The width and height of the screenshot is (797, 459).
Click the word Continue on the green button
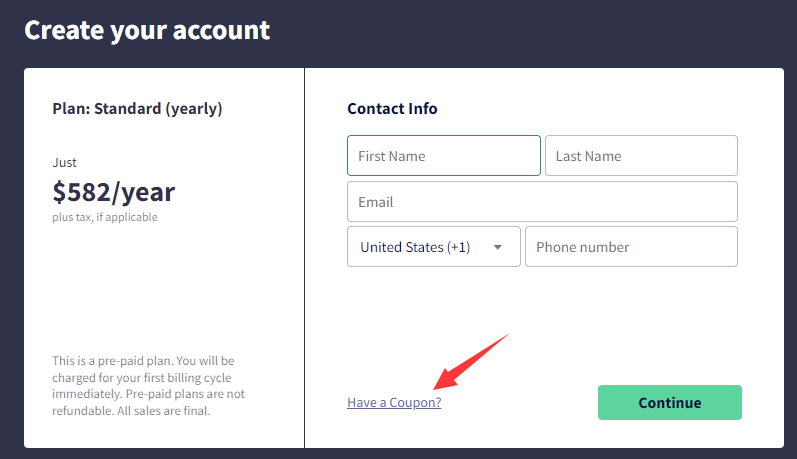pos(670,403)
